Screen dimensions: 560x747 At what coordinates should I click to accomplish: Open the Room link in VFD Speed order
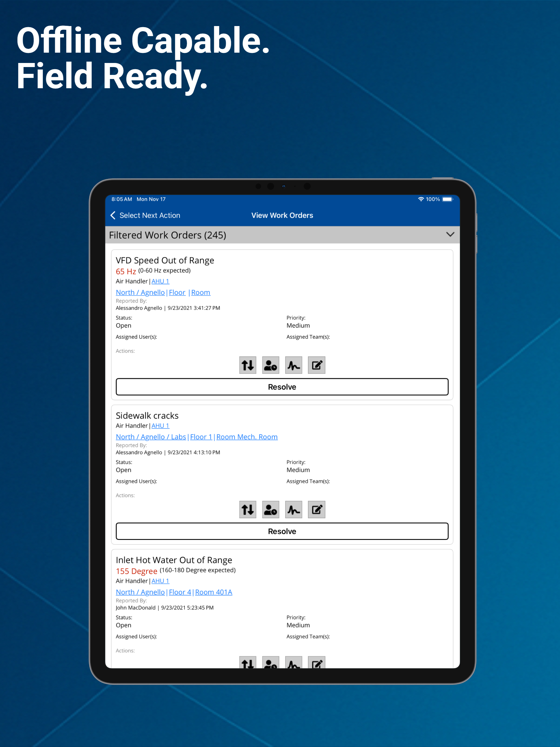tap(201, 292)
